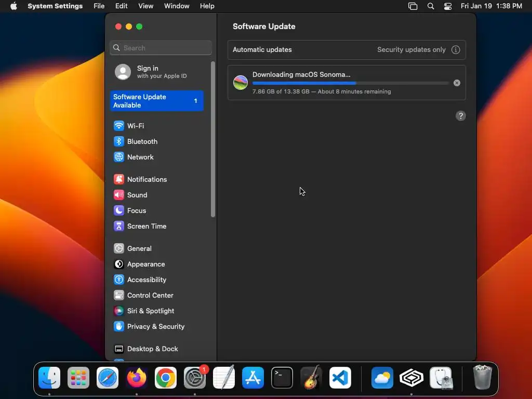Image resolution: width=532 pixels, height=399 pixels.
Task: Open the Apple menu
Action: click(14, 6)
